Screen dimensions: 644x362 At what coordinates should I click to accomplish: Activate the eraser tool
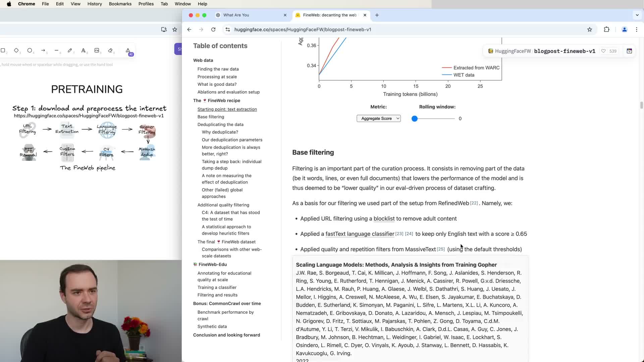110,50
